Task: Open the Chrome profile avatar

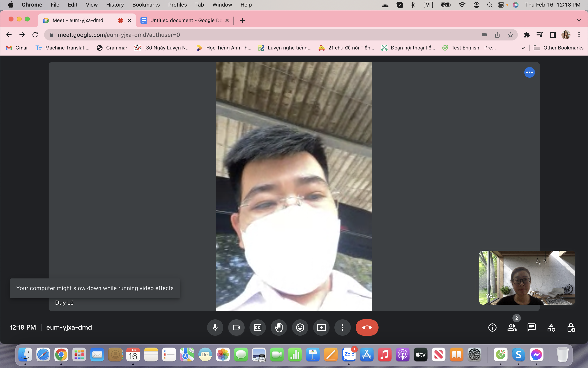Action: (566, 35)
